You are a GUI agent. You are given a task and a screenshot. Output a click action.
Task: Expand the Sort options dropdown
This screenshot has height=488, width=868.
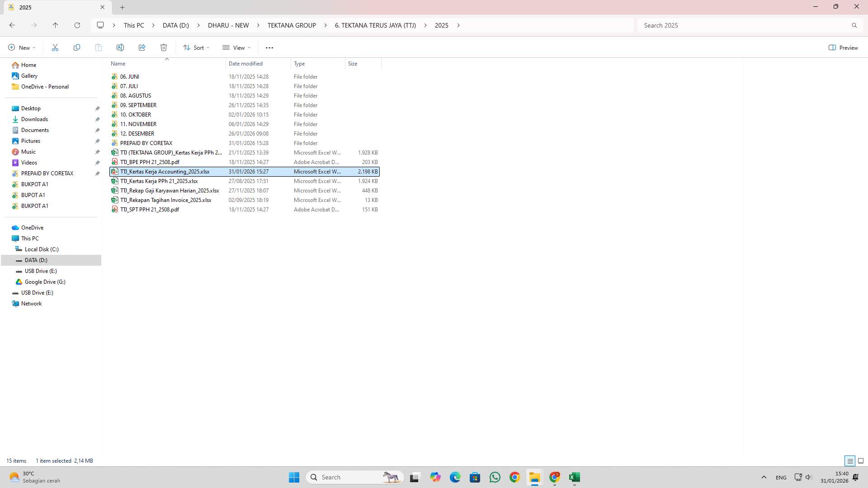coord(196,47)
